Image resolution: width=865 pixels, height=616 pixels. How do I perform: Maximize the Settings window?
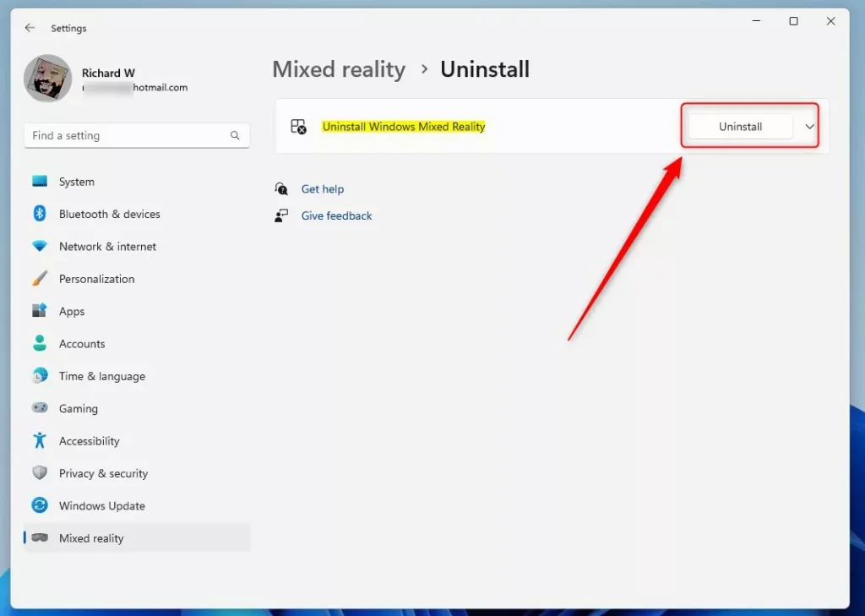[793, 21]
